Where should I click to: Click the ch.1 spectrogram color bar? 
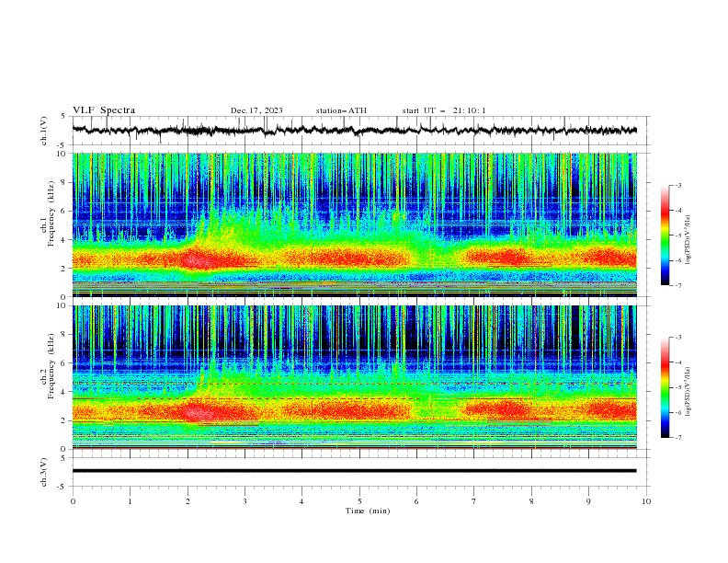[665, 235]
